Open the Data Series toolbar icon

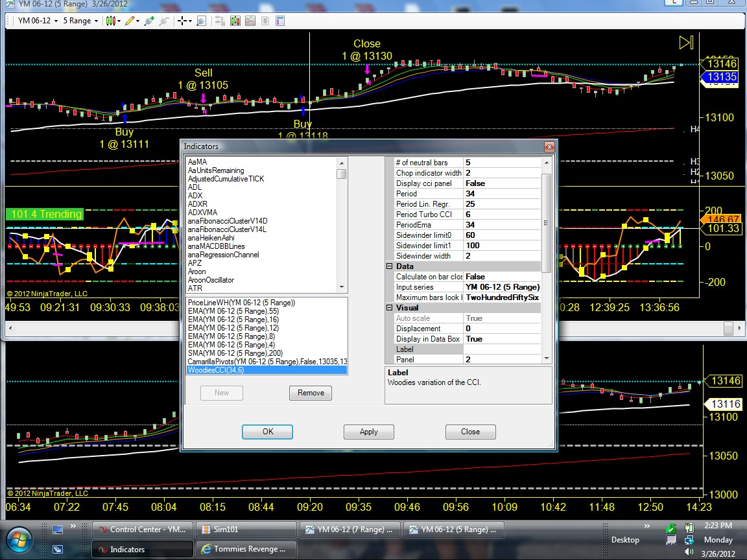coord(235,21)
